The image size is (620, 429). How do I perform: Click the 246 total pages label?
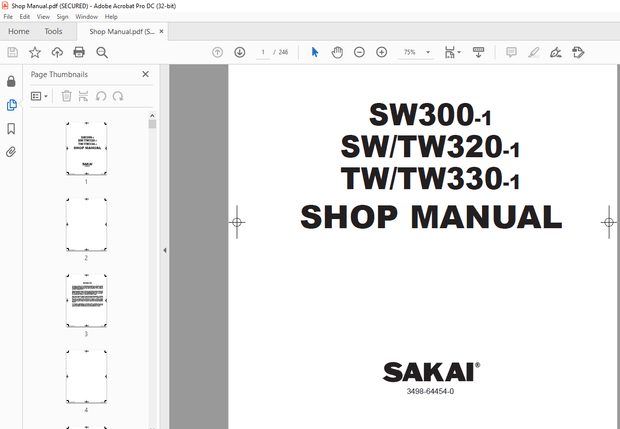tap(283, 52)
